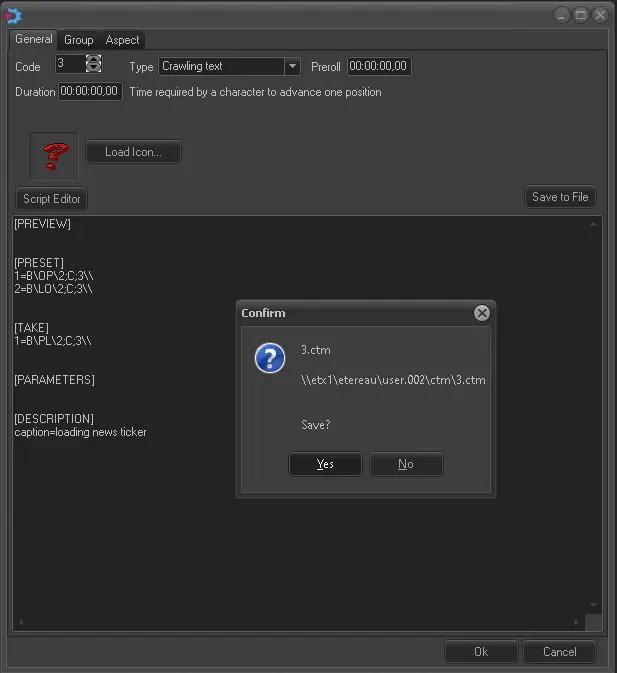Decline saving with No button
Screen dimensions: 617x673
tap(406, 464)
